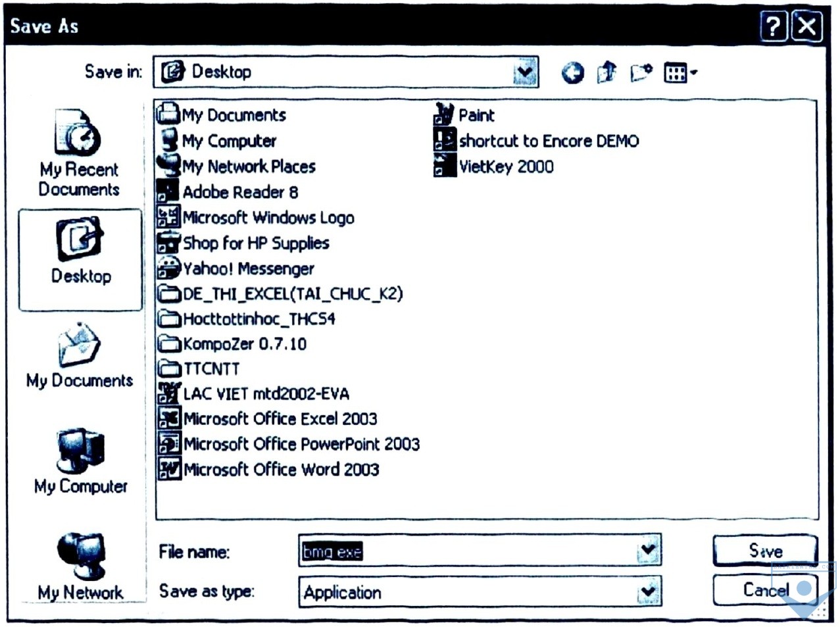Select the DE_THI_EXCEL(TAI_CHUC_K2) folder icon
This screenshot has height=627, width=840.
point(169,293)
